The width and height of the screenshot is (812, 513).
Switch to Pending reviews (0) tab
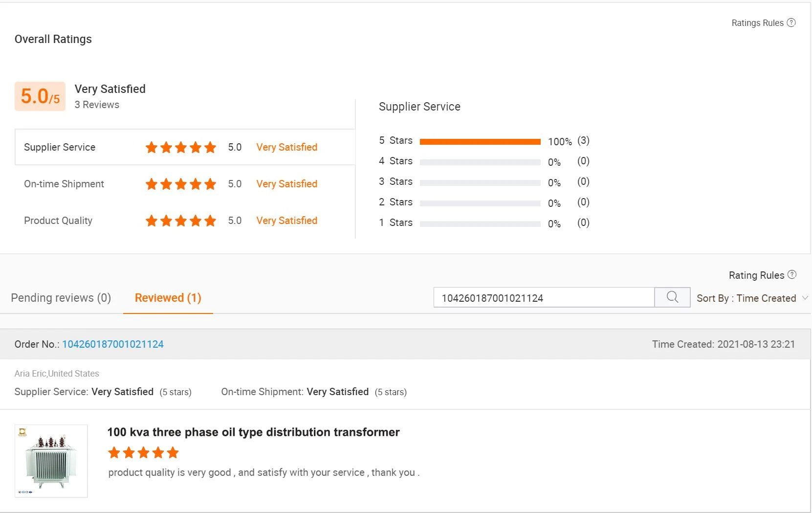(61, 298)
